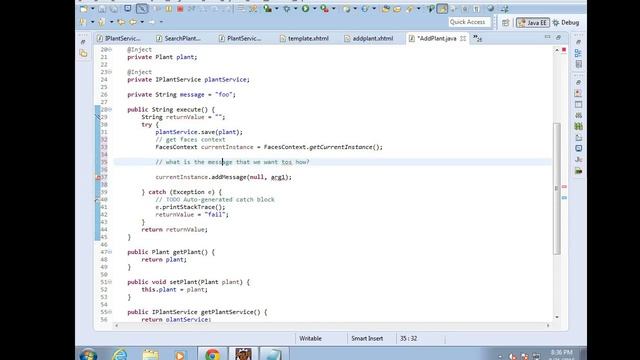Viewport: 640px width, 360px height.
Task: Open Internet Explorer from the taskbar
Action: pyautogui.click(x=120, y=354)
